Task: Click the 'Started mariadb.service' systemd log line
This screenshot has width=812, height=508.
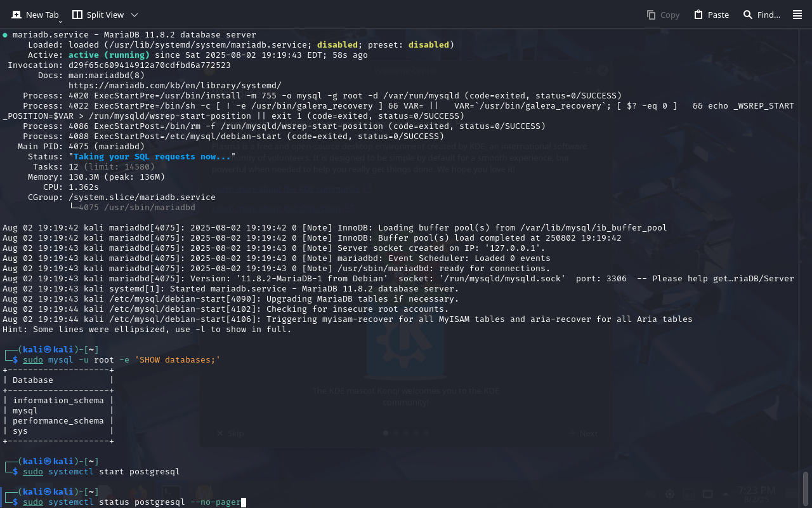Action: [x=231, y=288]
